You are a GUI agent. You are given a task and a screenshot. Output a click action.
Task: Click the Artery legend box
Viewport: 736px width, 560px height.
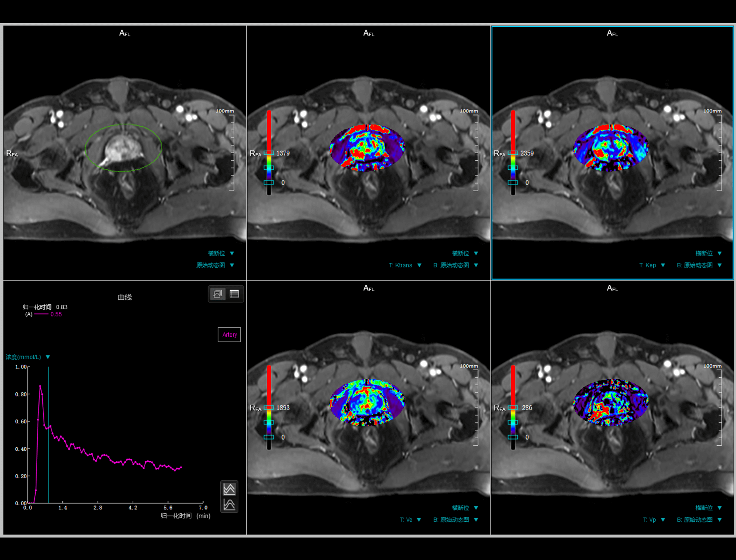tap(229, 335)
